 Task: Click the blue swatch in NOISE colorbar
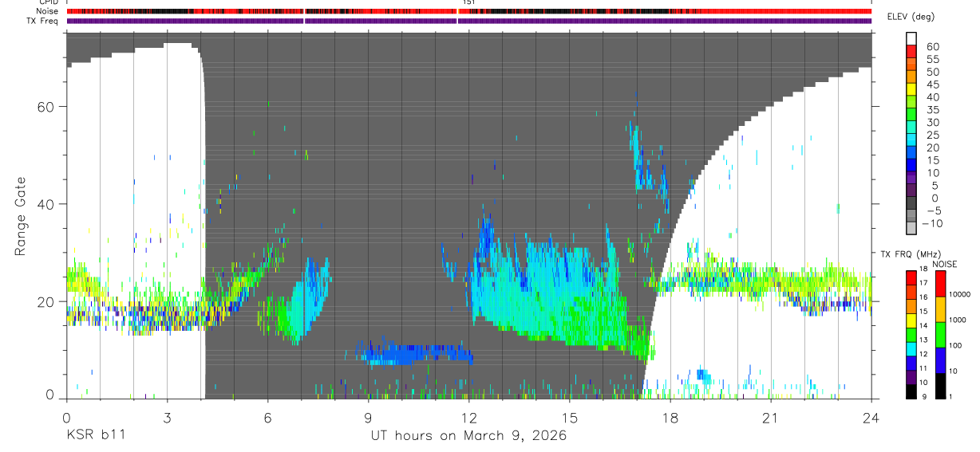(939, 360)
